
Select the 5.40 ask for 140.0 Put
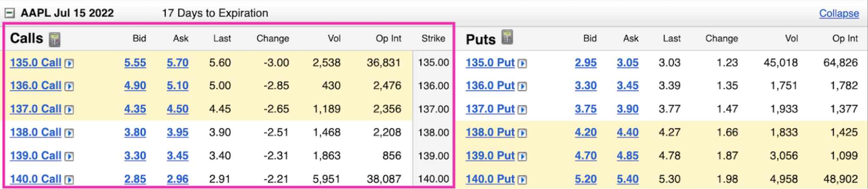pos(627,179)
